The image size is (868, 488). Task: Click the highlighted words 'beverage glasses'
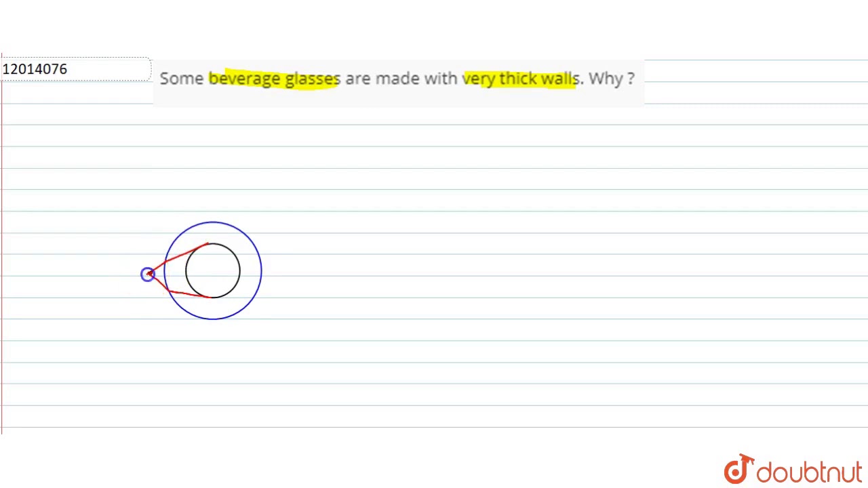pyautogui.click(x=274, y=79)
